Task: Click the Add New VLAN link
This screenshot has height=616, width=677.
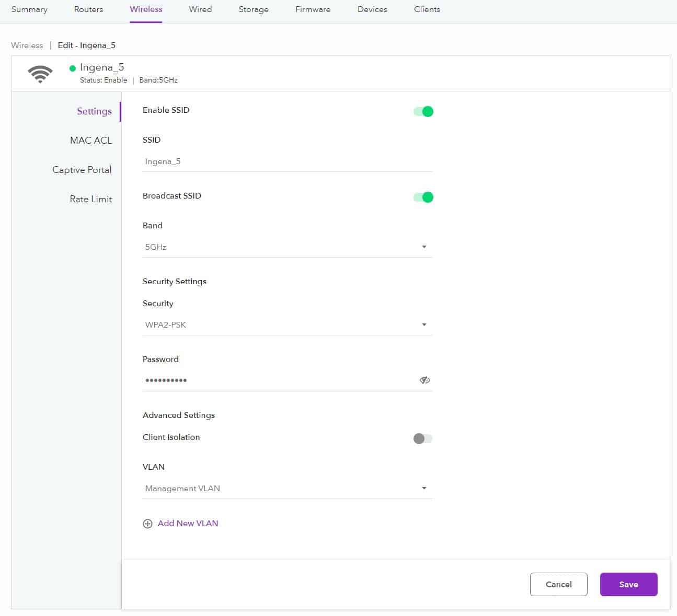Action: (x=188, y=524)
